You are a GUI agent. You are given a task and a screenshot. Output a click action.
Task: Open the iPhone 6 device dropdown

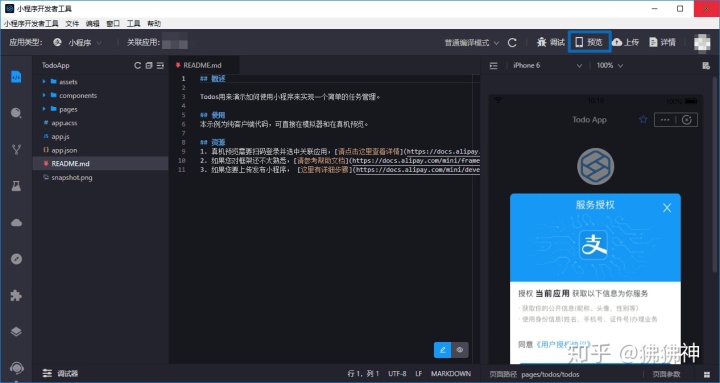tap(547, 66)
